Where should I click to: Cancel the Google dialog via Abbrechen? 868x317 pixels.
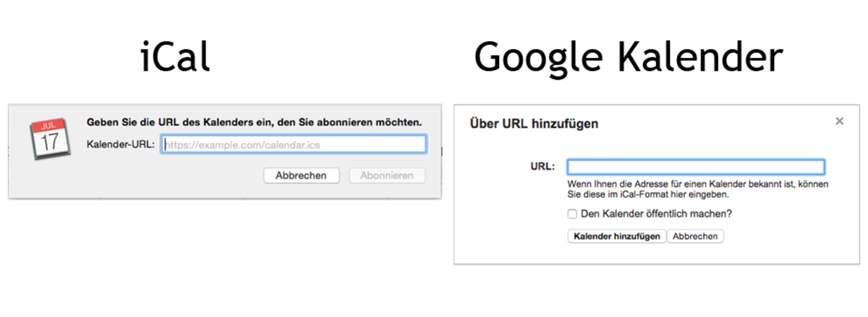click(695, 236)
